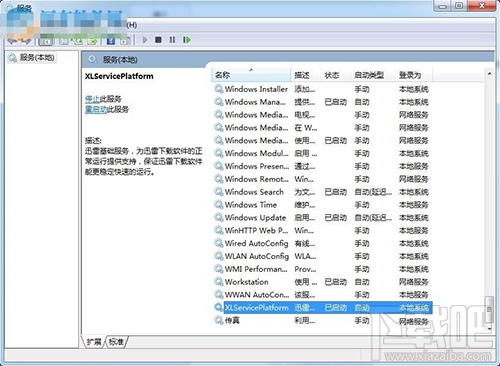
Task: Sort by the 登录为 column header
Action: (x=414, y=75)
